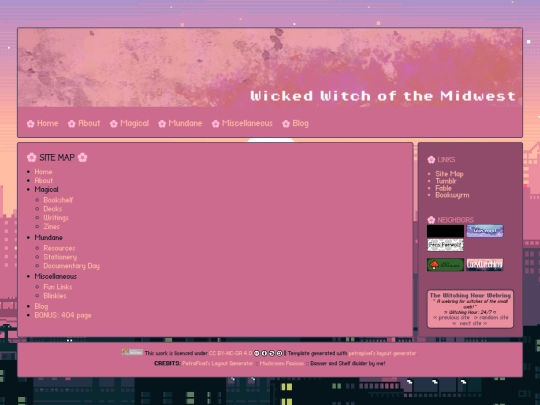Image resolution: width=540 pixels, height=405 pixels.
Task: Click the attribution person icon in footer
Action: coord(264,353)
